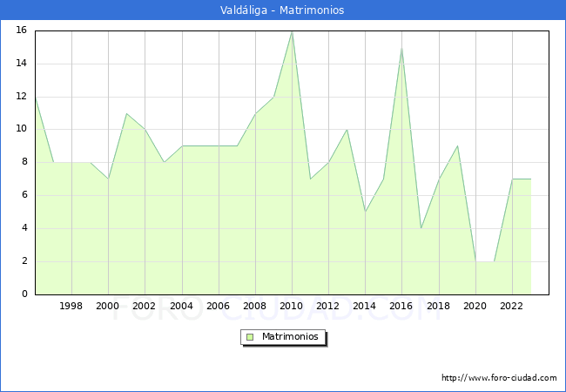Click the chart title 'Valdáliga - Matrimonios'
The height and width of the screenshot is (392, 566).
pyautogui.click(x=282, y=10)
